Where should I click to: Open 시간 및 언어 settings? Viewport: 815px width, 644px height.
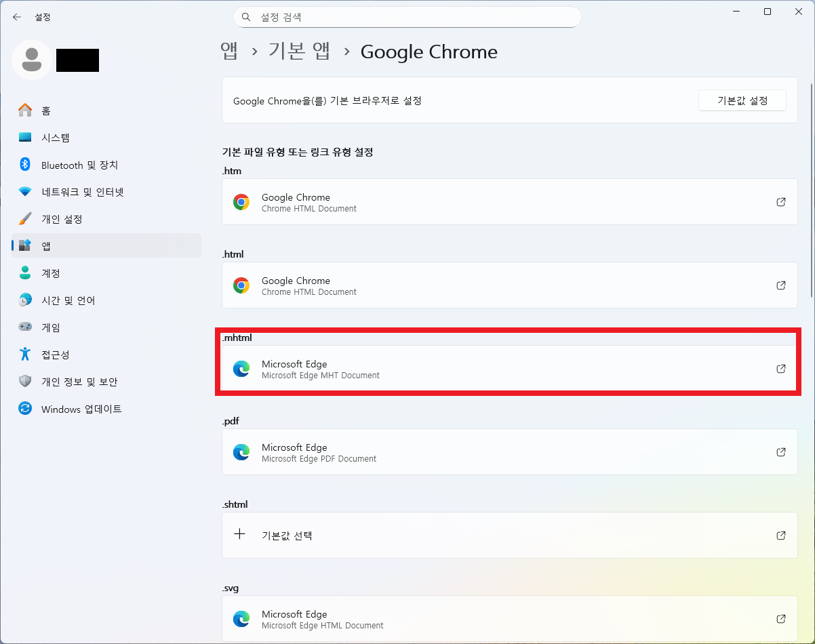[106, 300]
